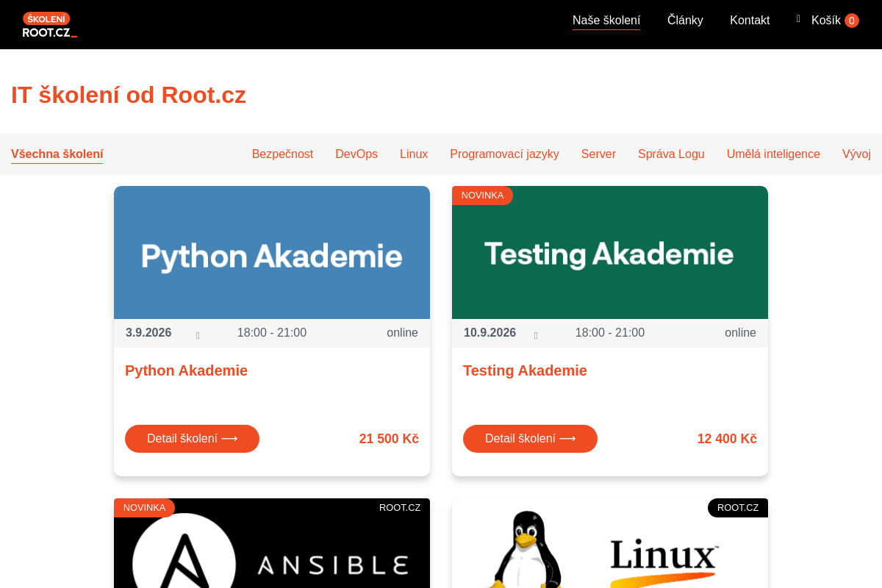Open the Košík shopping cart

click(x=826, y=21)
